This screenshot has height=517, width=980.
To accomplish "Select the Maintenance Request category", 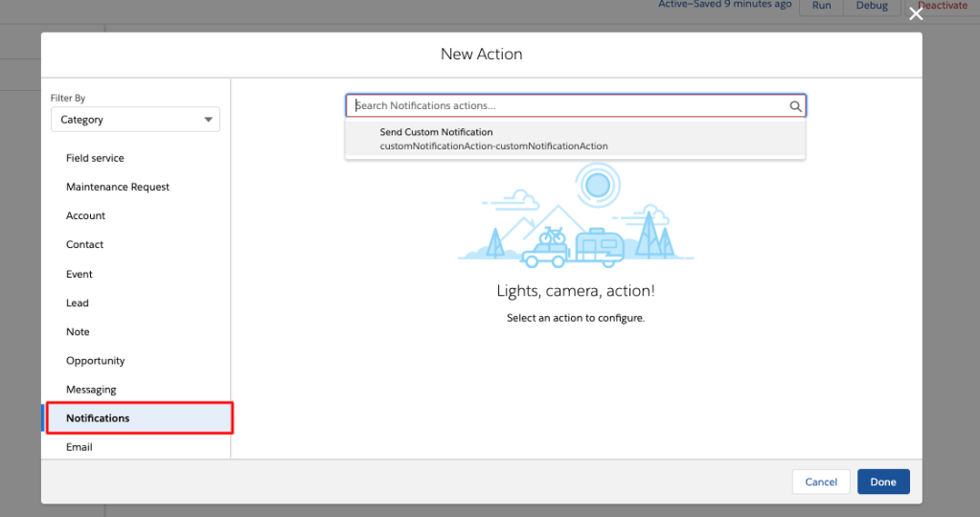I will (118, 187).
